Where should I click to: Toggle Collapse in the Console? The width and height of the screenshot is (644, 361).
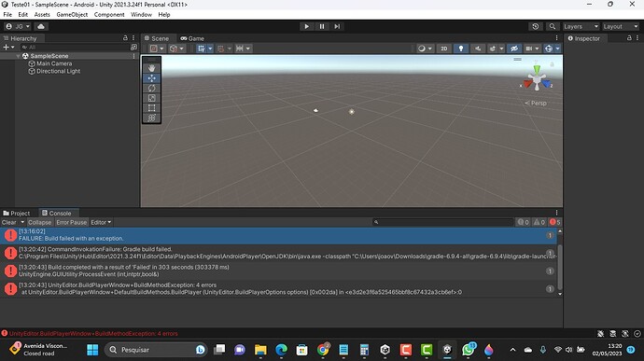point(40,222)
